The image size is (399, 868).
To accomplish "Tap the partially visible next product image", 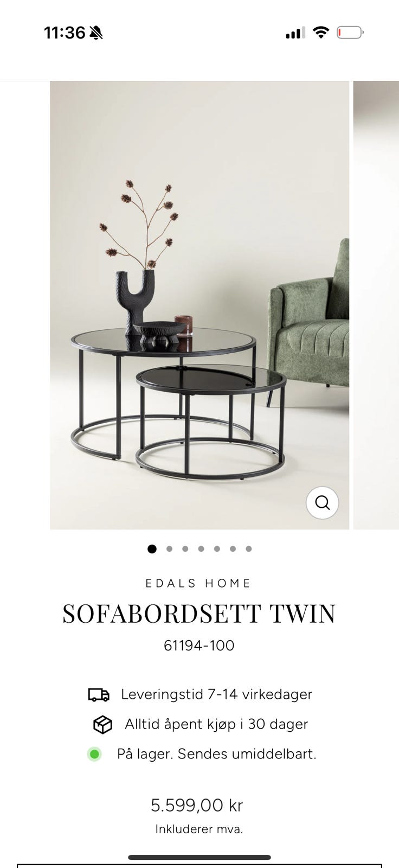I will point(376,305).
